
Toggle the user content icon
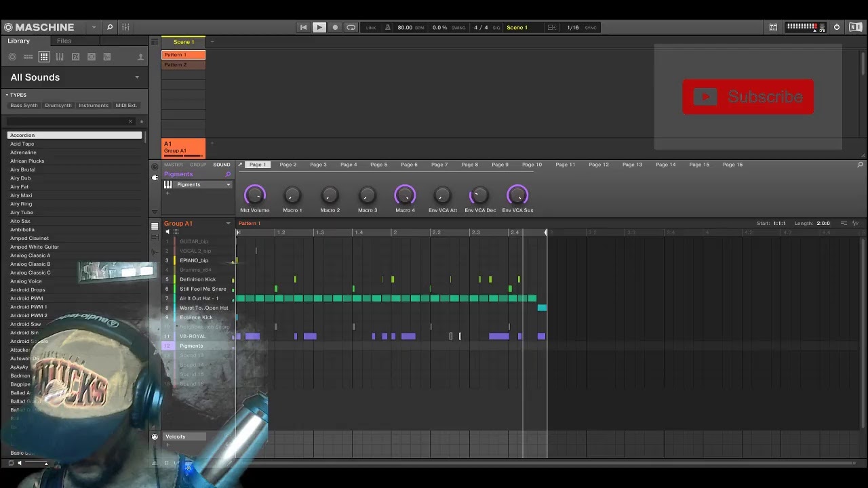tap(140, 57)
